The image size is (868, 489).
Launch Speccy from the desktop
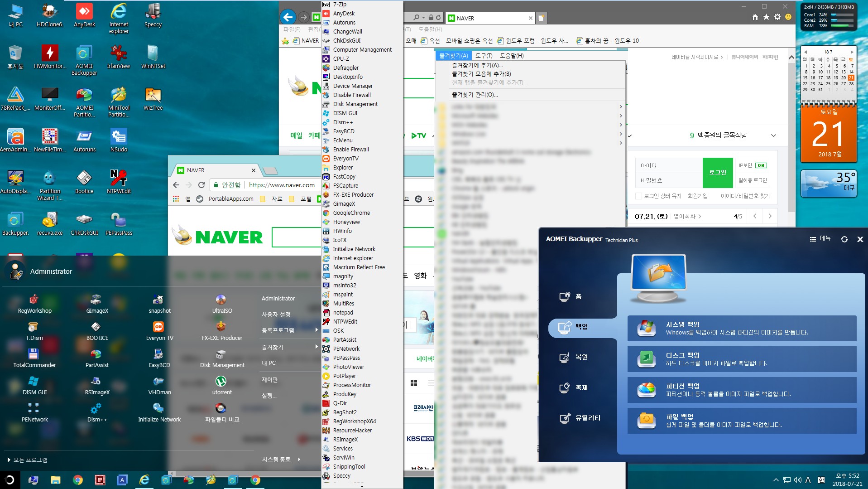click(x=153, y=15)
